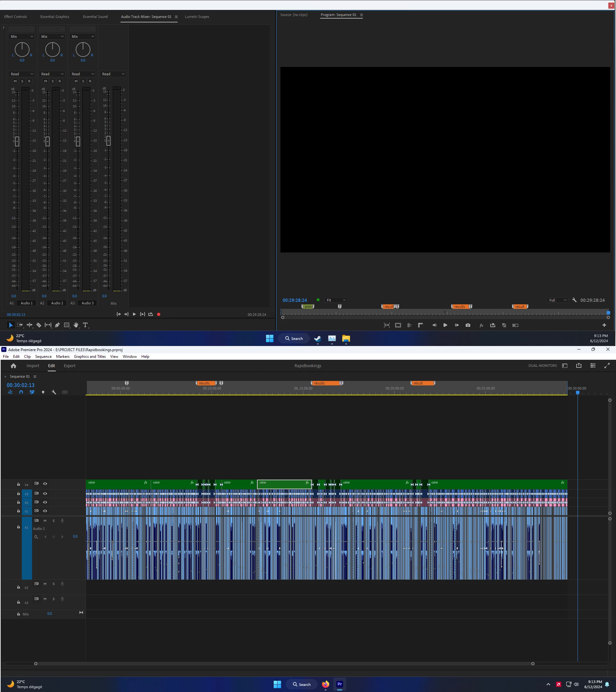Mute the A1 timeline track
The height and width of the screenshot is (692, 616).
pyautogui.click(x=45, y=521)
